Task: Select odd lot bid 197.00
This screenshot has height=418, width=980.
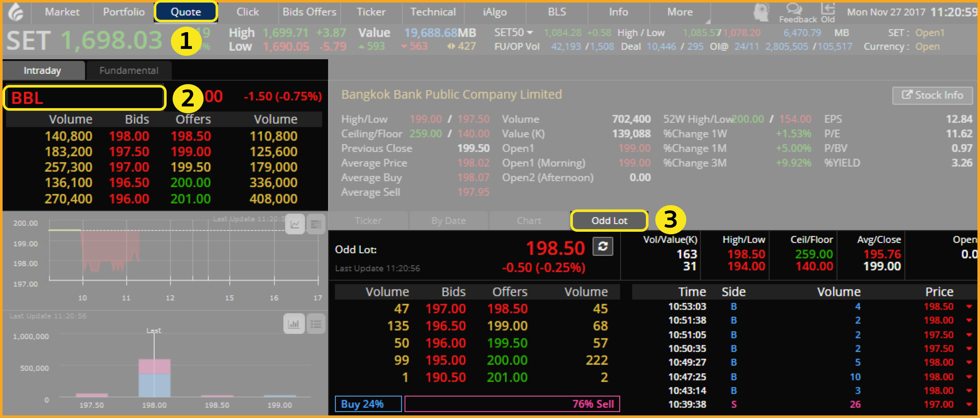Action: (x=445, y=309)
